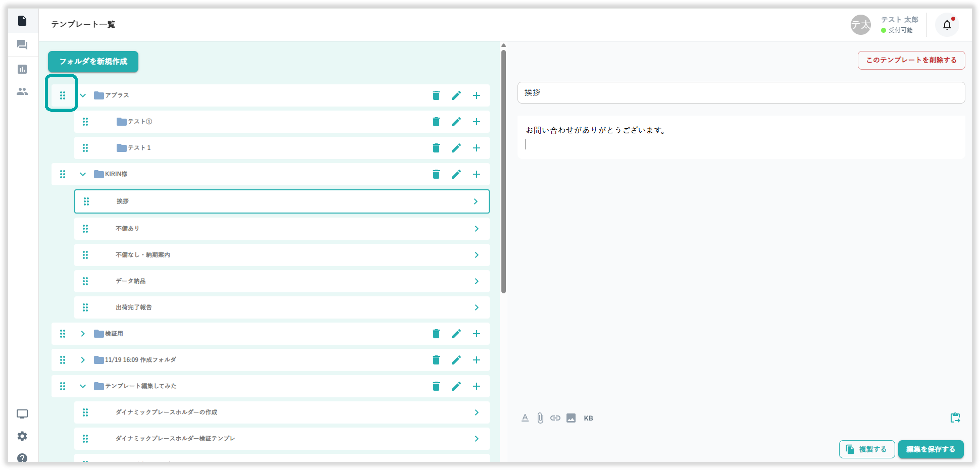Click the template list scrollbar
Screen dimensions: 980x470
click(x=503, y=171)
